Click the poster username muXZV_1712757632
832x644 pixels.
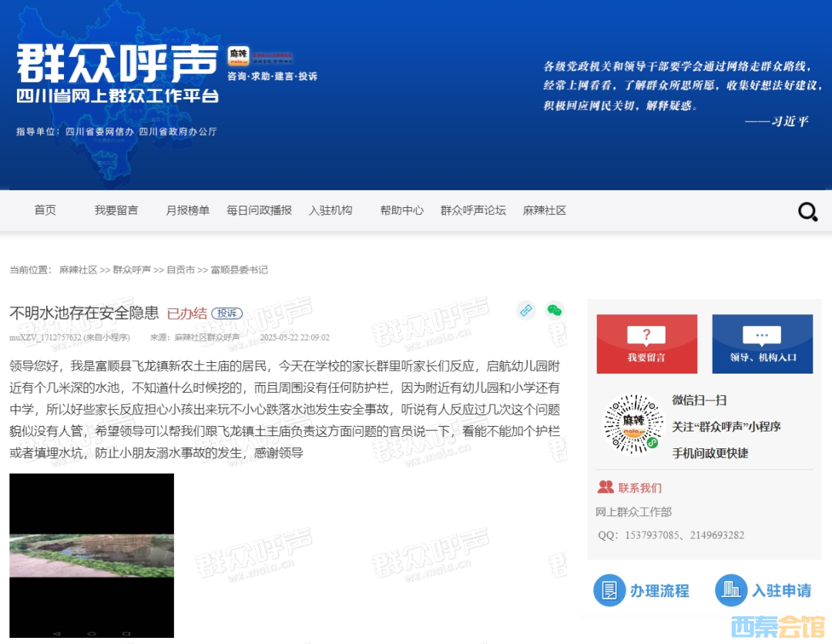coord(45,337)
